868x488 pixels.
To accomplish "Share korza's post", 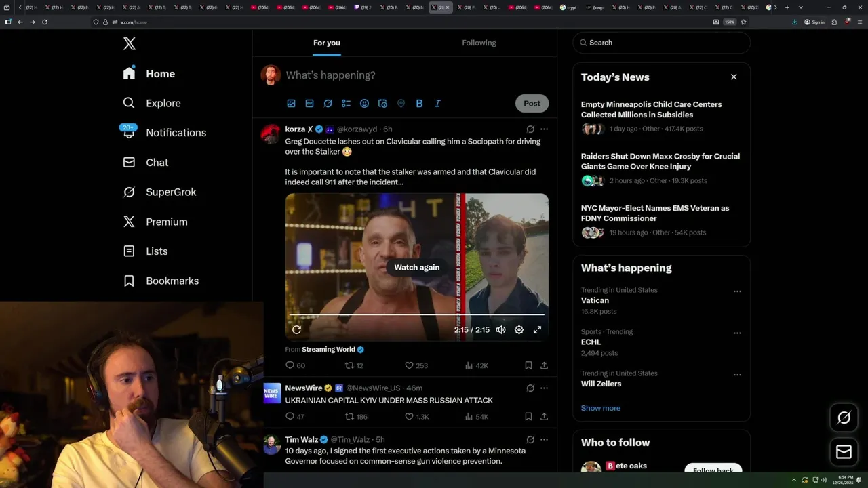I will [x=544, y=365].
